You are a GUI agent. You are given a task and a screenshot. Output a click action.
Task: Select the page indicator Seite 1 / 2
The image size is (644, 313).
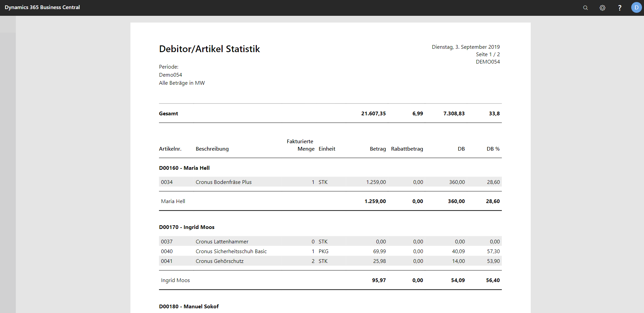pyautogui.click(x=488, y=54)
